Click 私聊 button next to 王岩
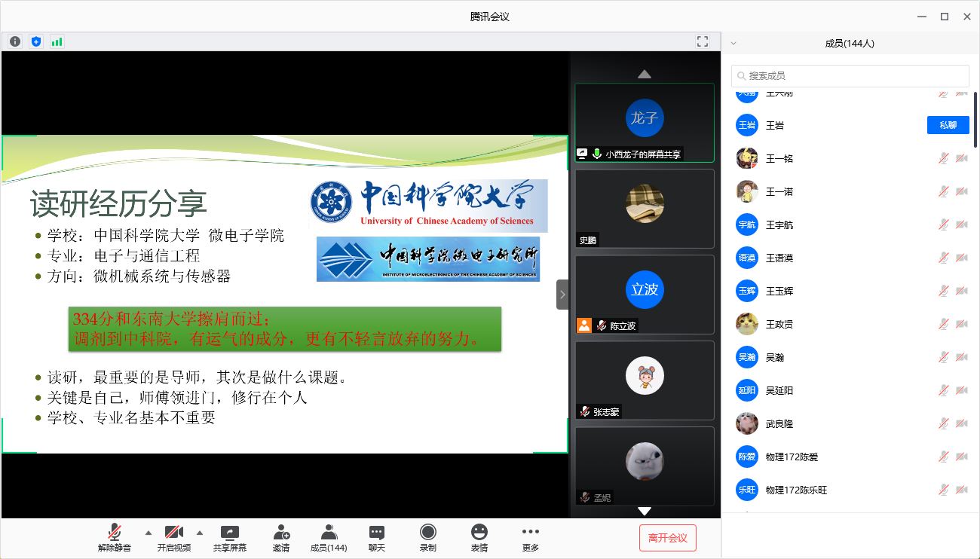 [x=948, y=125]
